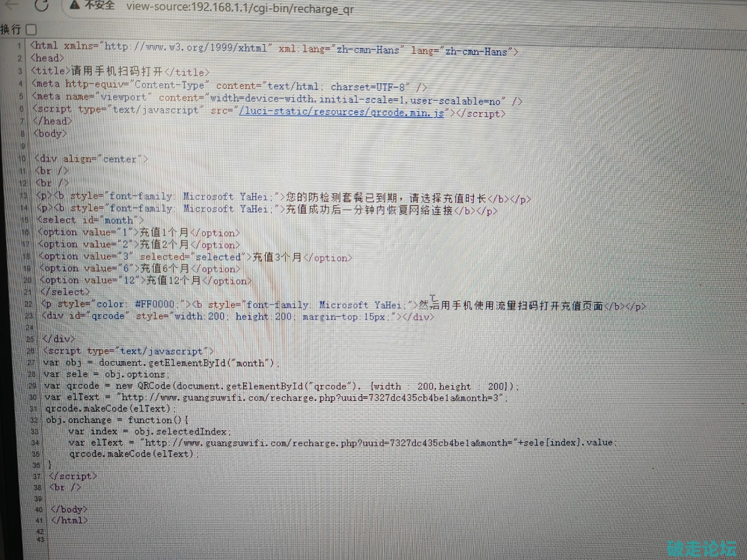Screen dimensions: 747x560
Task: Click the not-secure warning triangle icon
Action: click(x=75, y=5)
